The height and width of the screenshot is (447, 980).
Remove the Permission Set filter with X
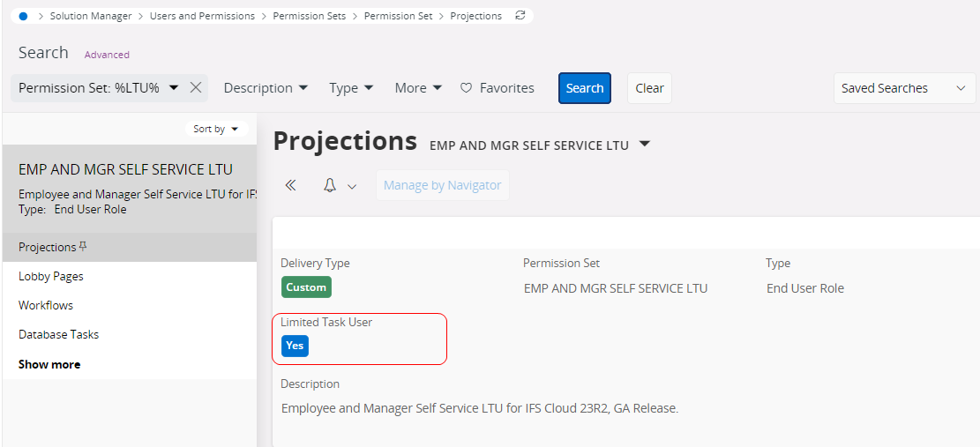[197, 88]
